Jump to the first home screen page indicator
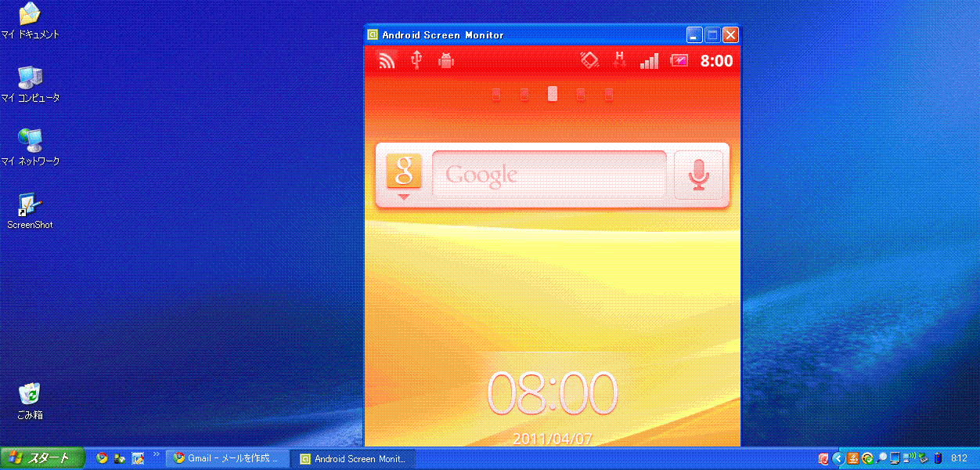Viewport: 980px width, 470px height. point(496,95)
